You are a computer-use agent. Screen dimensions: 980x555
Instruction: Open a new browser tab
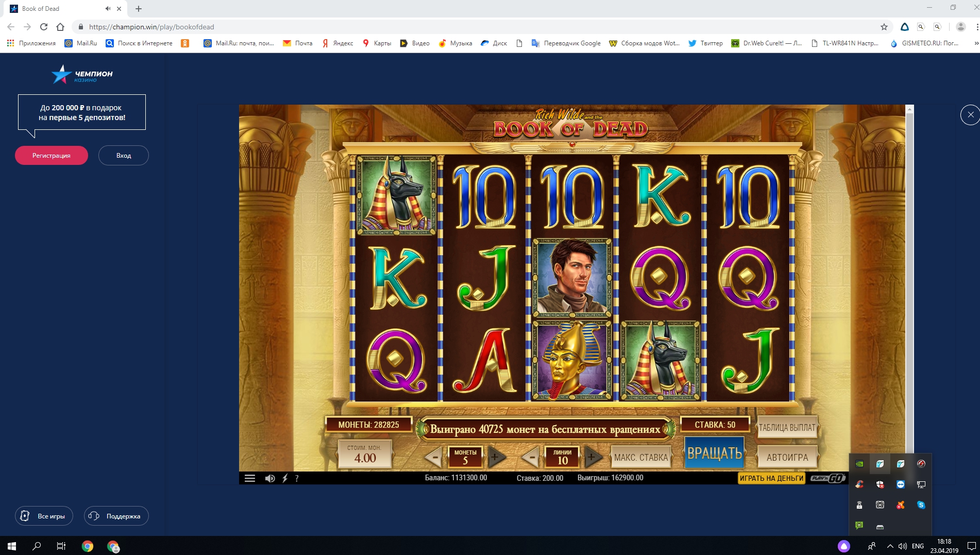point(139,9)
